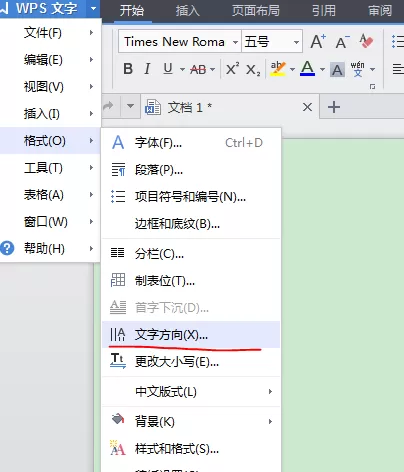
Task: Apply Subscript X₂ icon
Action: click(253, 70)
